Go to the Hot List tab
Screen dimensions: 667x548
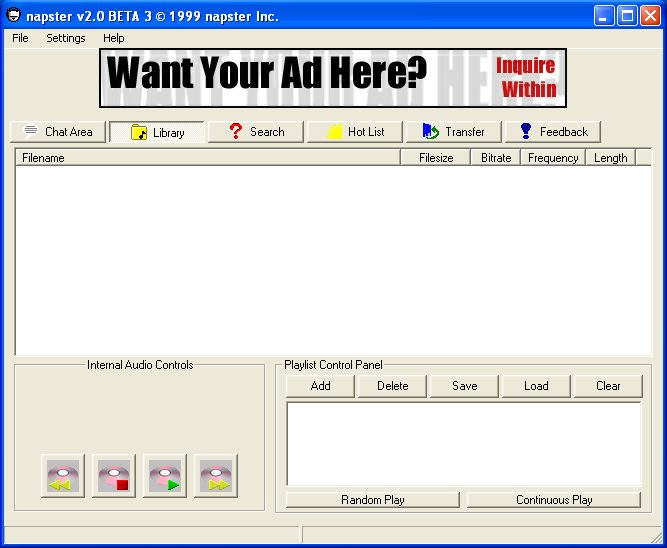(355, 132)
